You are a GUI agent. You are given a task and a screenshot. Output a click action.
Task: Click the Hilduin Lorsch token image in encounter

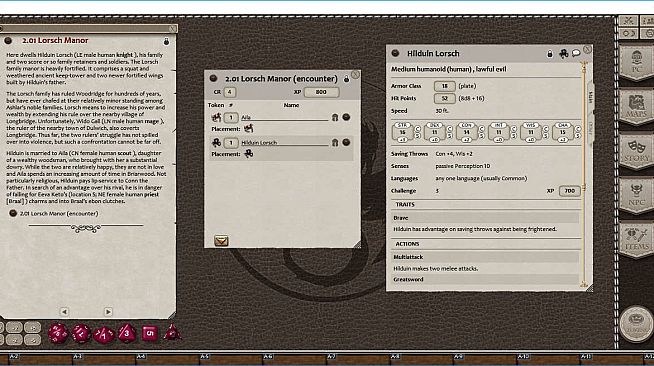[x=216, y=143]
